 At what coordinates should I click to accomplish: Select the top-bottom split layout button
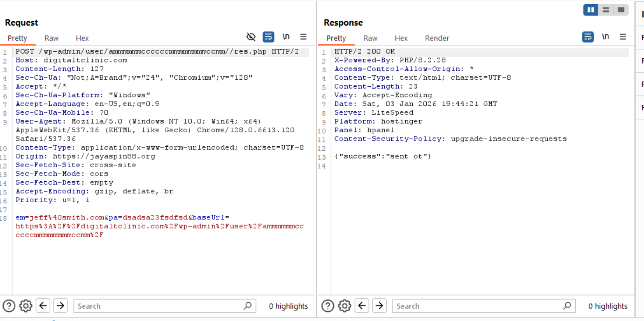pos(606,10)
